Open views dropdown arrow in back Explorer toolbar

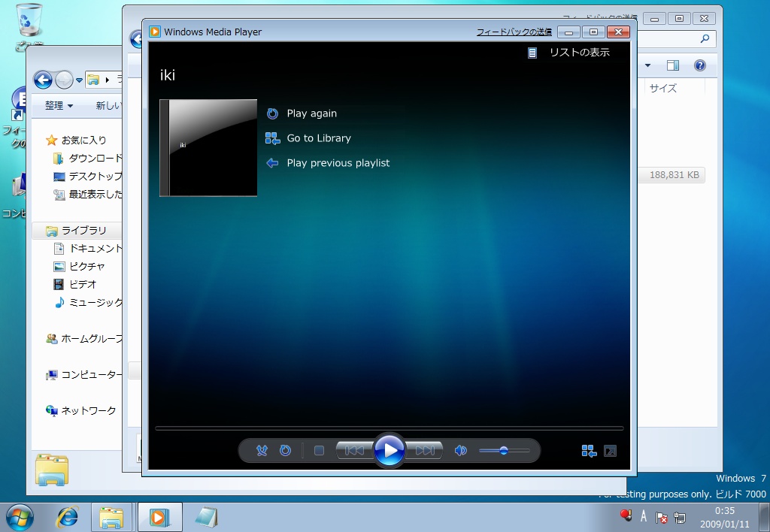click(647, 65)
